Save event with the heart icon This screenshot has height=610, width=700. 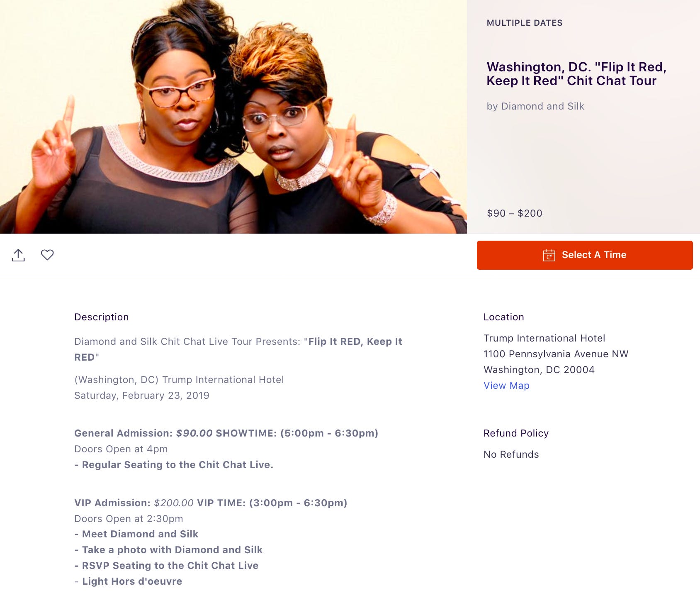[x=47, y=255]
